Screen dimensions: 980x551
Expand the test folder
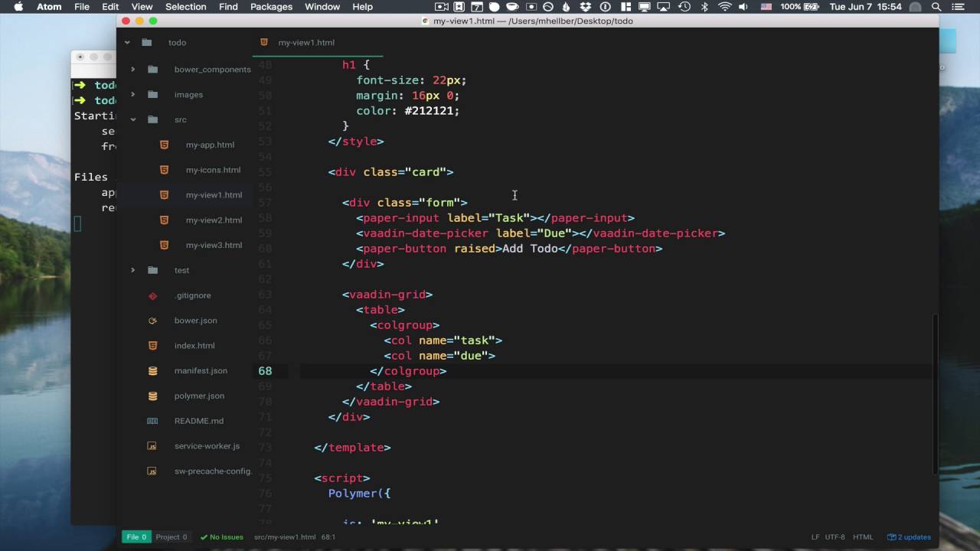pyautogui.click(x=132, y=270)
